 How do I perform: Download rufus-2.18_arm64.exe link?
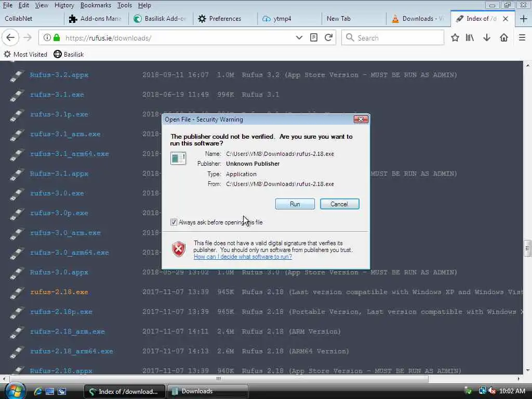click(72, 351)
